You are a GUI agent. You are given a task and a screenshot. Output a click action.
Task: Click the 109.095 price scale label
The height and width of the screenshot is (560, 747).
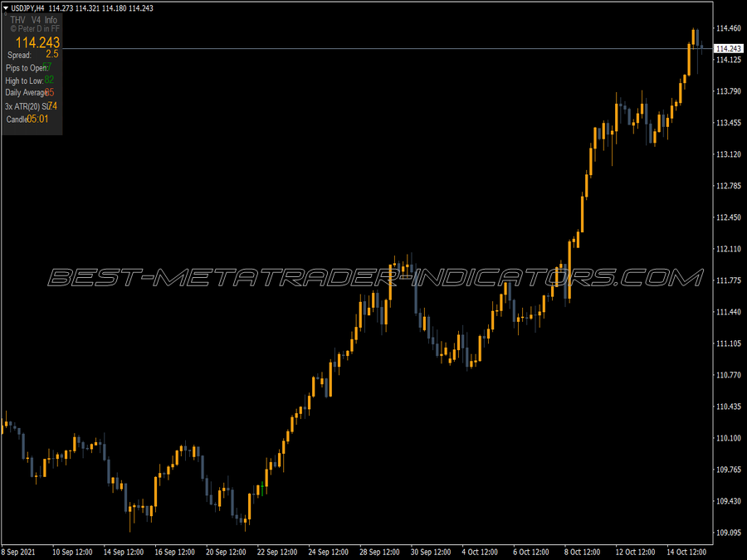[729, 533]
